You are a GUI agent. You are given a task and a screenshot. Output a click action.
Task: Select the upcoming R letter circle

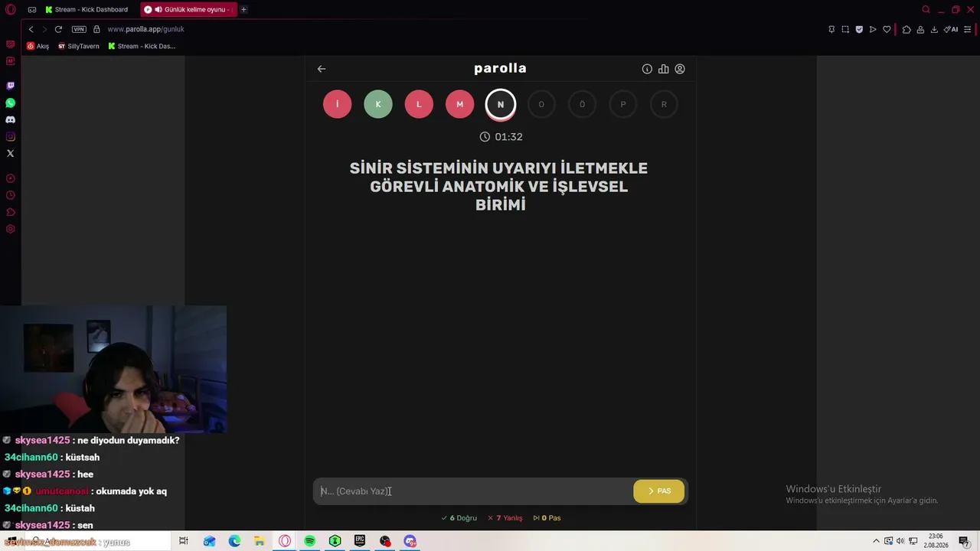pos(664,104)
